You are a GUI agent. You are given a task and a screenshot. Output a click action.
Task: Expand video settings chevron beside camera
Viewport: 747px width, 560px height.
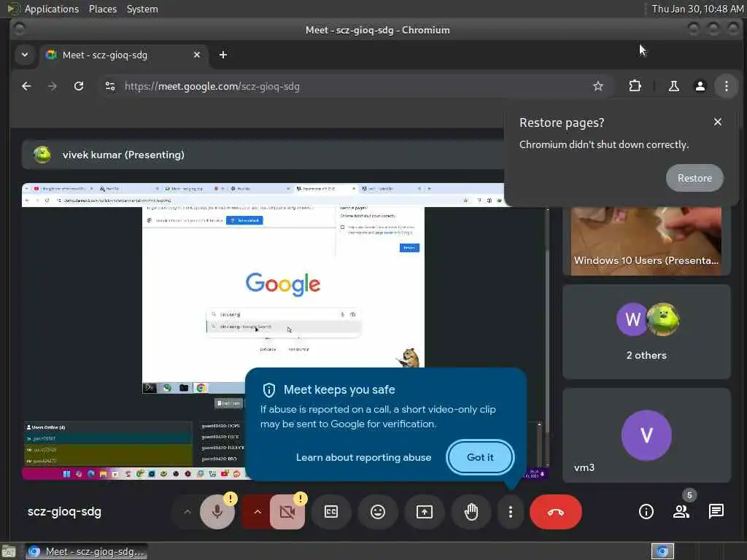click(x=258, y=512)
